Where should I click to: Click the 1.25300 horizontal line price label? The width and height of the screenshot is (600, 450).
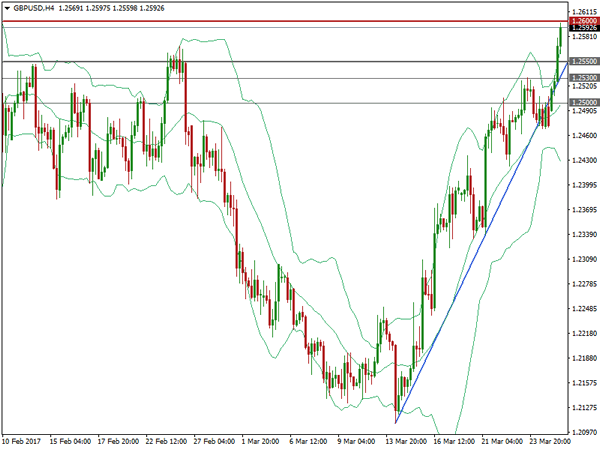click(584, 78)
